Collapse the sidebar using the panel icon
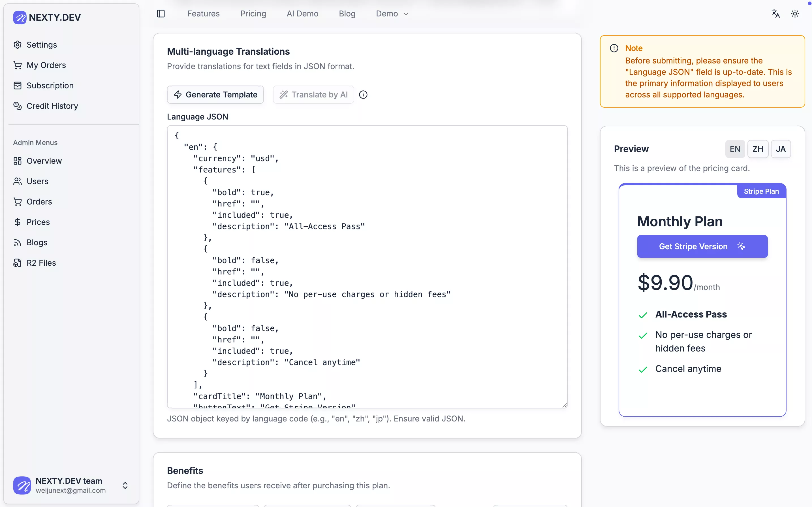The height and width of the screenshot is (507, 812). (x=160, y=13)
